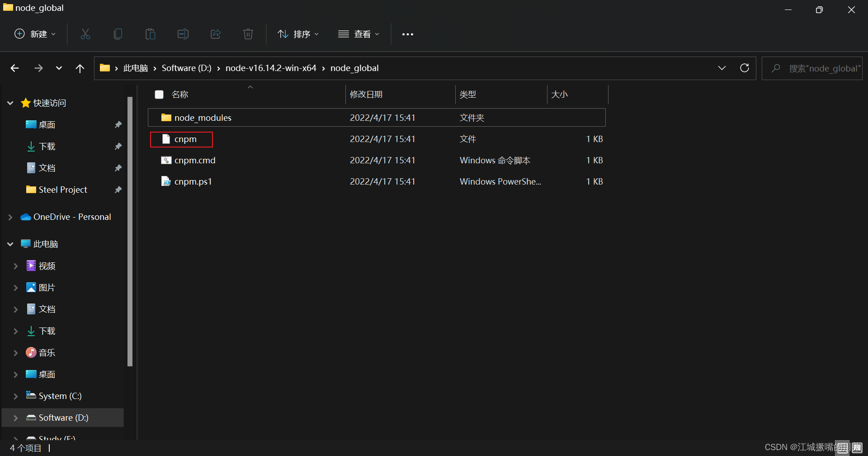This screenshot has width=868, height=456.
Task: Select the cnpm.cmd script icon
Action: [166, 160]
